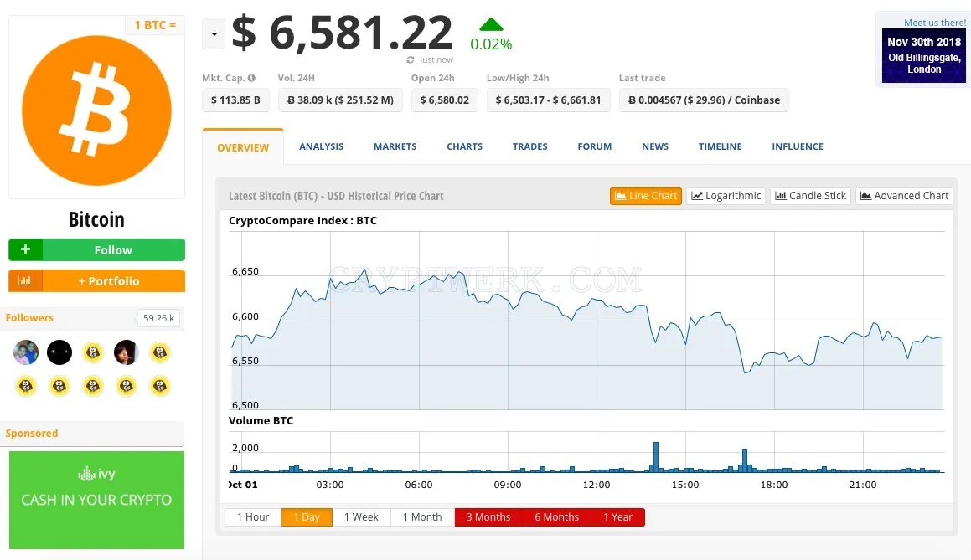The width and height of the screenshot is (971, 560).
Task: Go to the TRADES tab
Action: 530,146
